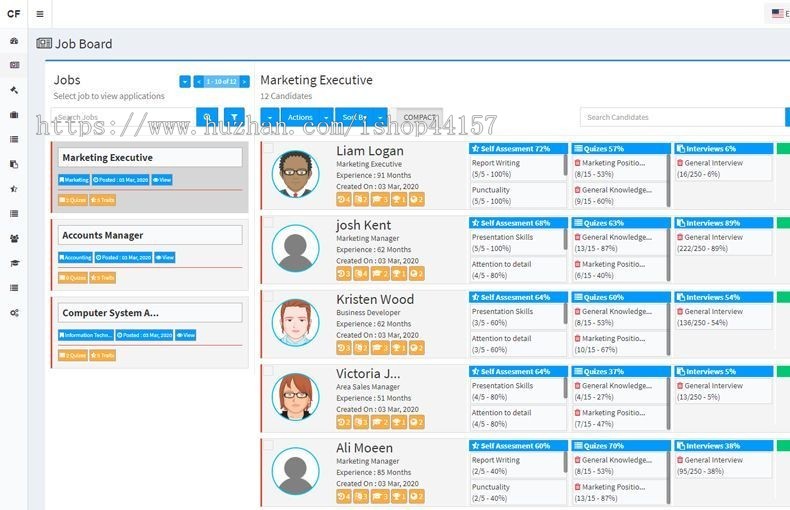Click the star-half traits icon in the sidebar
790x510 pixels.
tap(14, 189)
